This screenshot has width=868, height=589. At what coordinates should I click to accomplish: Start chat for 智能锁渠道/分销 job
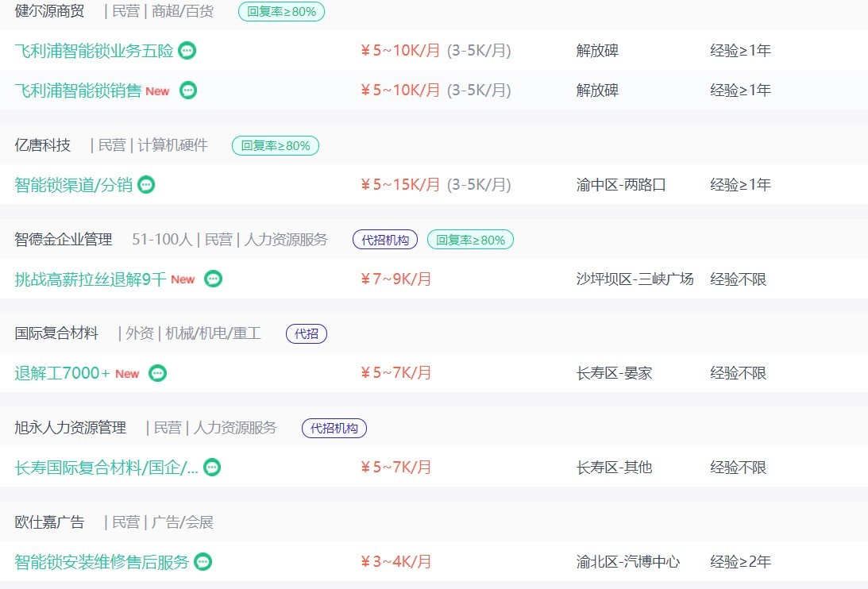[146, 185]
